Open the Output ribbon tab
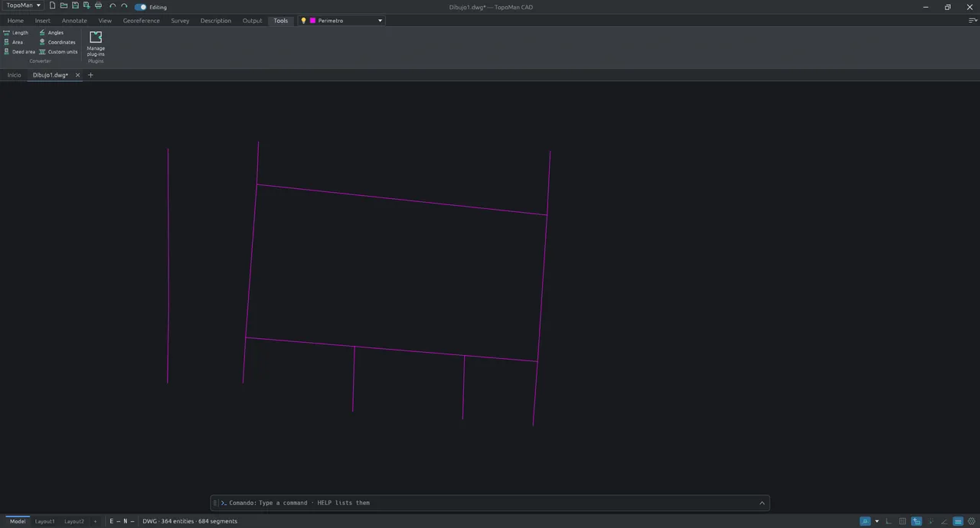The width and height of the screenshot is (980, 528). tap(253, 21)
